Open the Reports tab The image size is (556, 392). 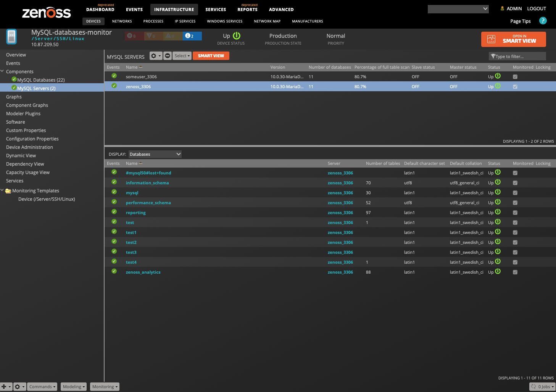coord(247,9)
